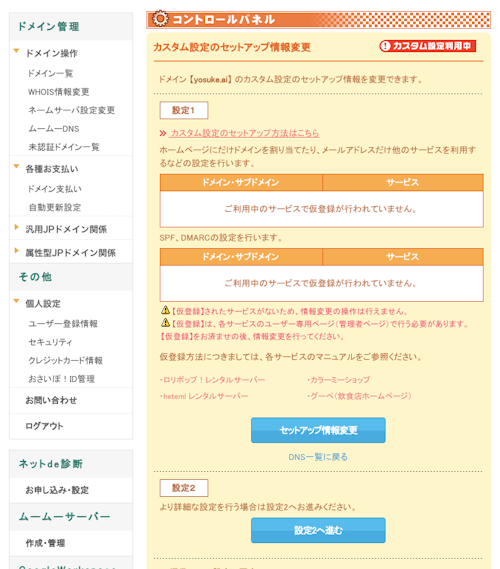This screenshot has width=500, height=569.
Task: Open the ロリポップ！レンタルサーバー manual link
Action: click(x=213, y=380)
